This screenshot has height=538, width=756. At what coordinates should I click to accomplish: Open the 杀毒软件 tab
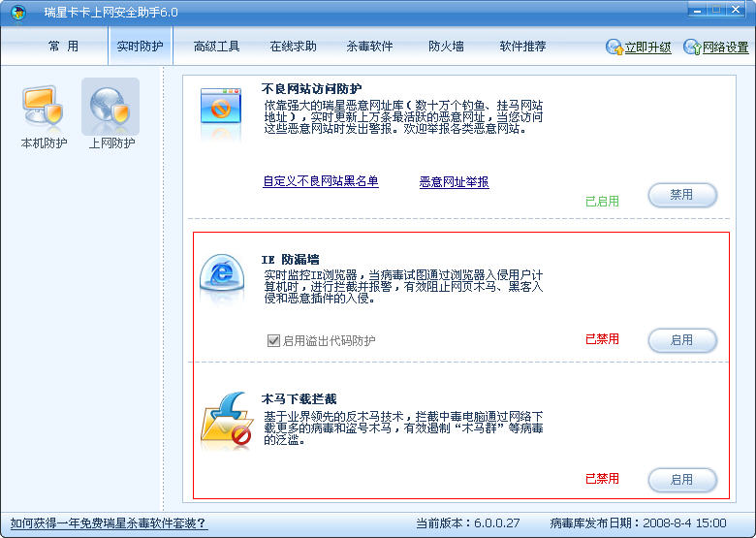370,47
